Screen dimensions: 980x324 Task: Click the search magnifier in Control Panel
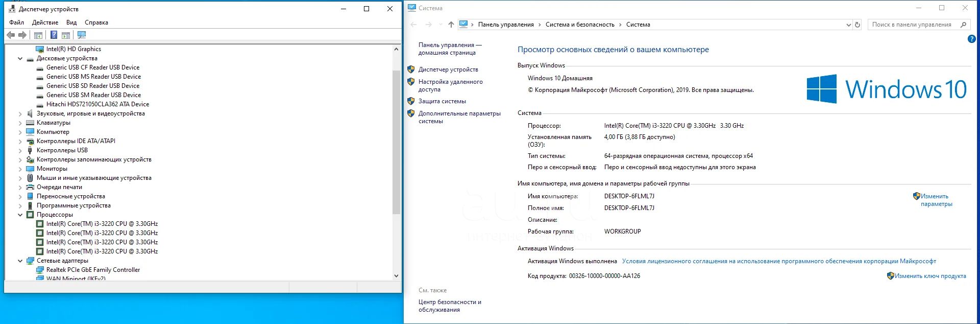[x=963, y=25]
